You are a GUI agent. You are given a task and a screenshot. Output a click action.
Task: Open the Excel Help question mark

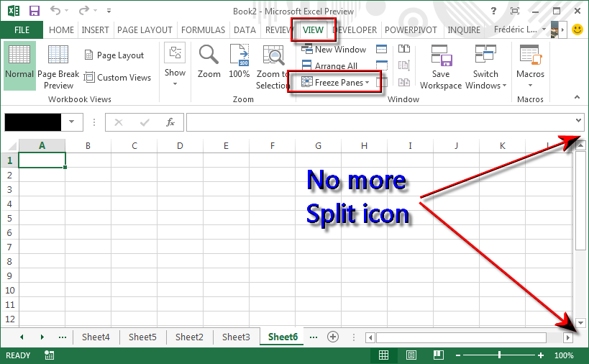[x=493, y=11]
